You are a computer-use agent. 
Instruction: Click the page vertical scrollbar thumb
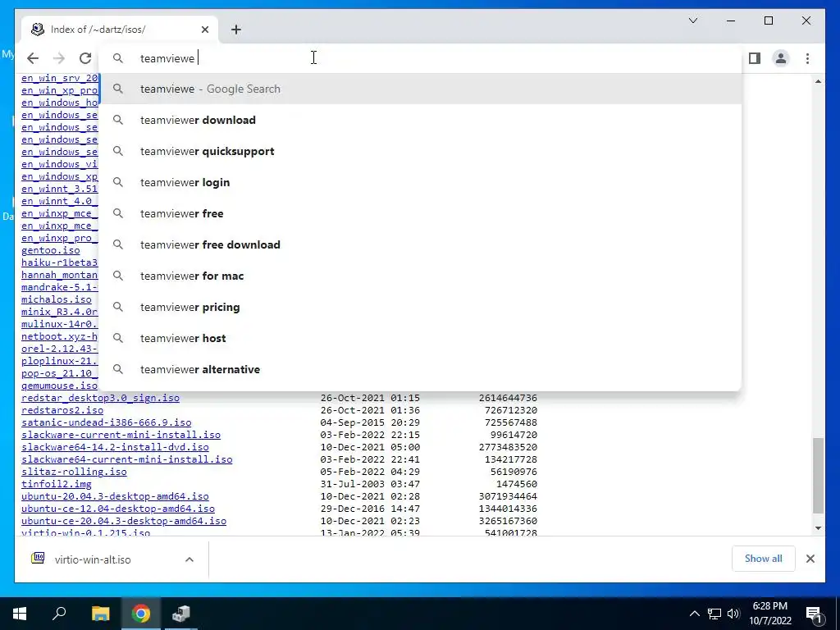(818, 476)
